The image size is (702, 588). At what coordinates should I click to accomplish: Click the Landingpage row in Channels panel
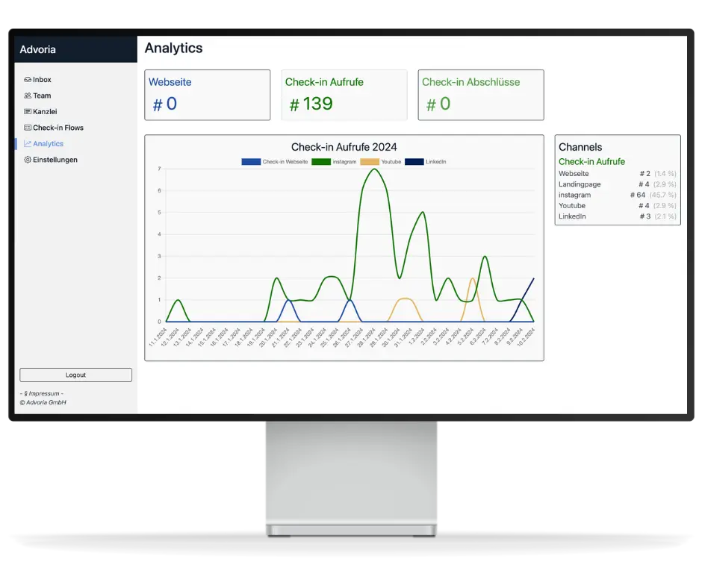click(x=617, y=184)
